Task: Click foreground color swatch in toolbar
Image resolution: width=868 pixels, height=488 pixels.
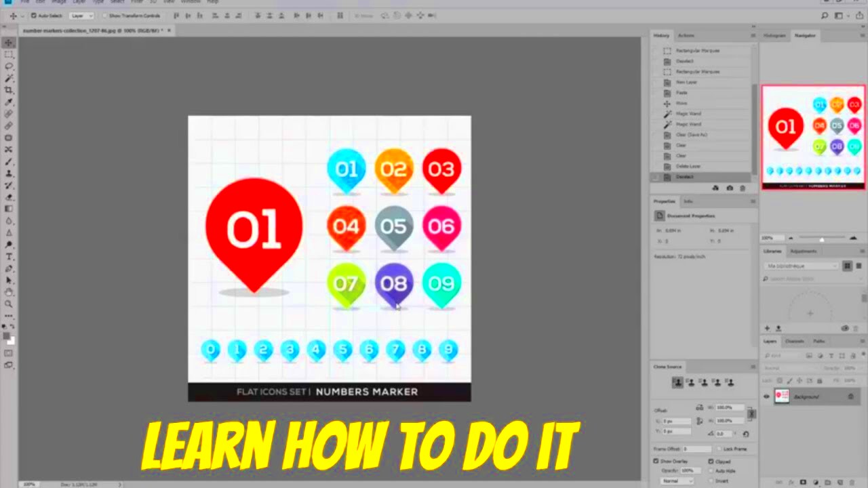Action: coord(7,336)
